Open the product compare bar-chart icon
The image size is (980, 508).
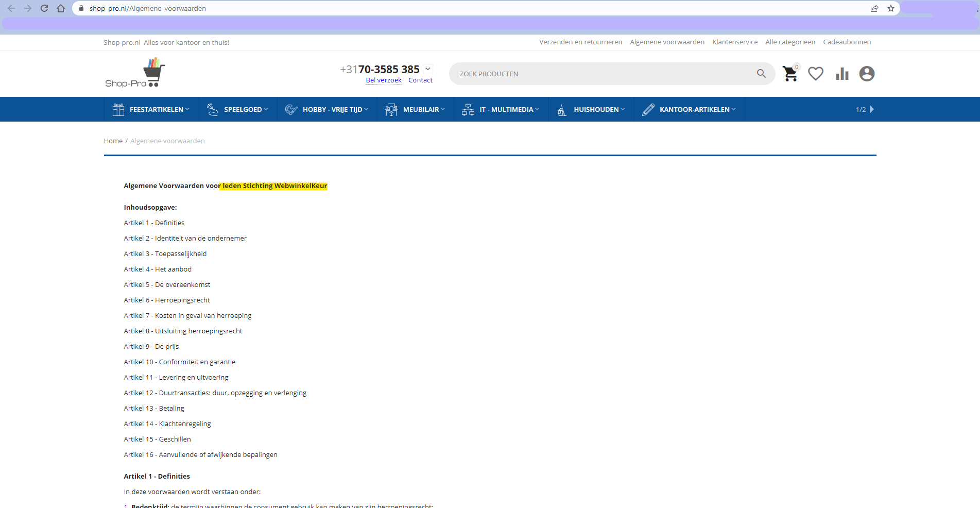842,74
